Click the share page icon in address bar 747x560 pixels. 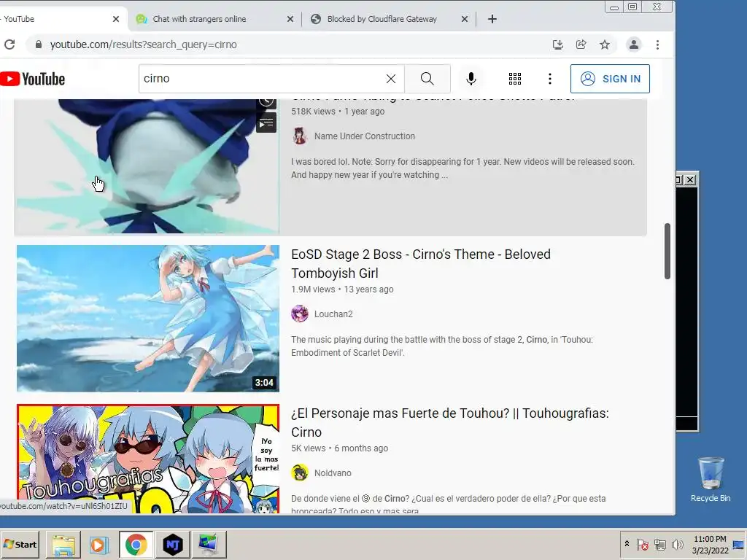click(x=581, y=44)
